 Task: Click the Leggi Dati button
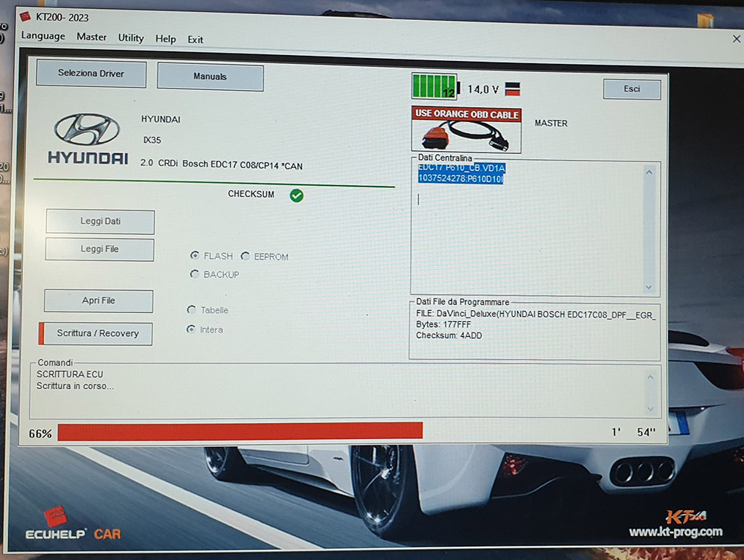click(100, 222)
